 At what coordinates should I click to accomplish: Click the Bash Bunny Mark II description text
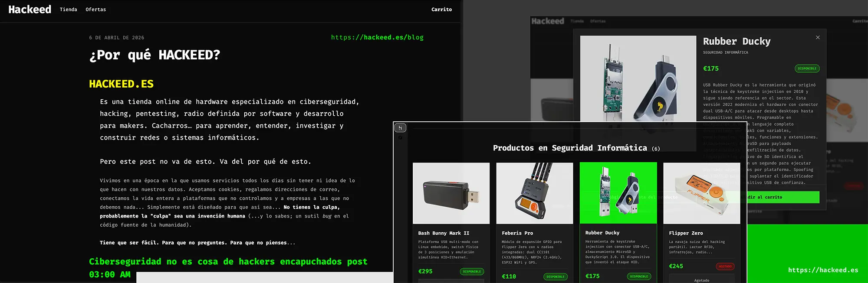click(448, 250)
